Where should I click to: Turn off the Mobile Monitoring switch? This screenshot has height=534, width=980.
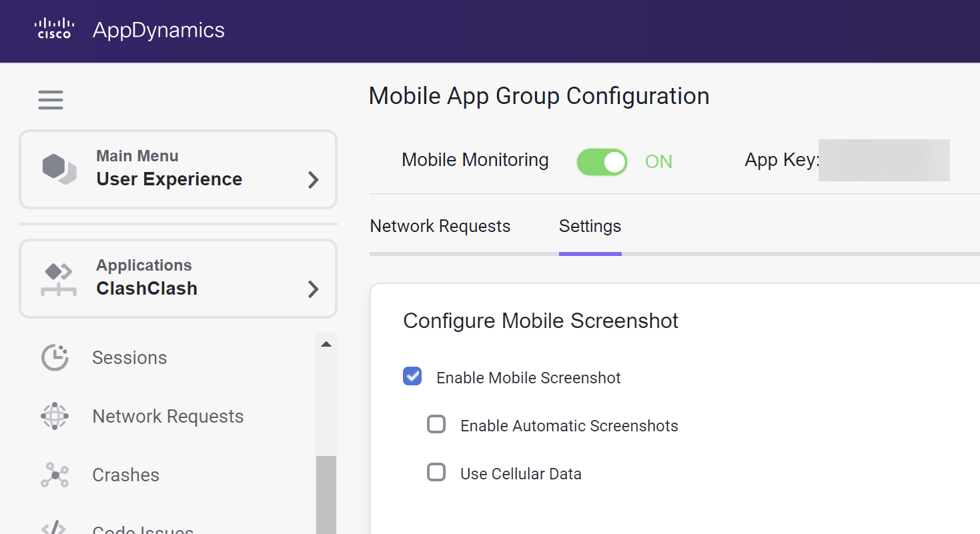click(x=602, y=162)
